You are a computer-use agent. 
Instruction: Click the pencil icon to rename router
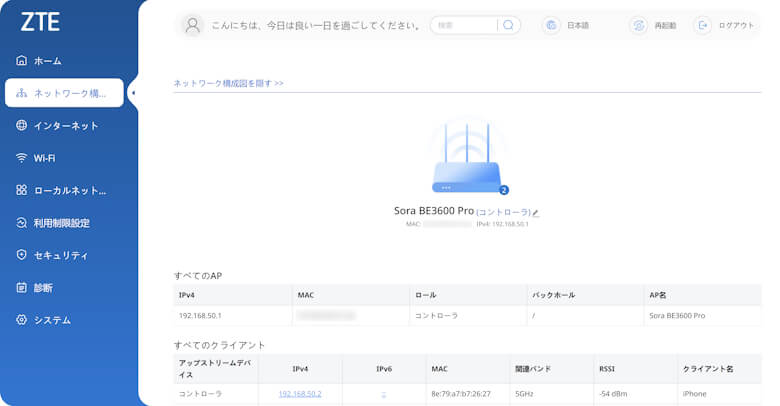pyautogui.click(x=536, y=213)
